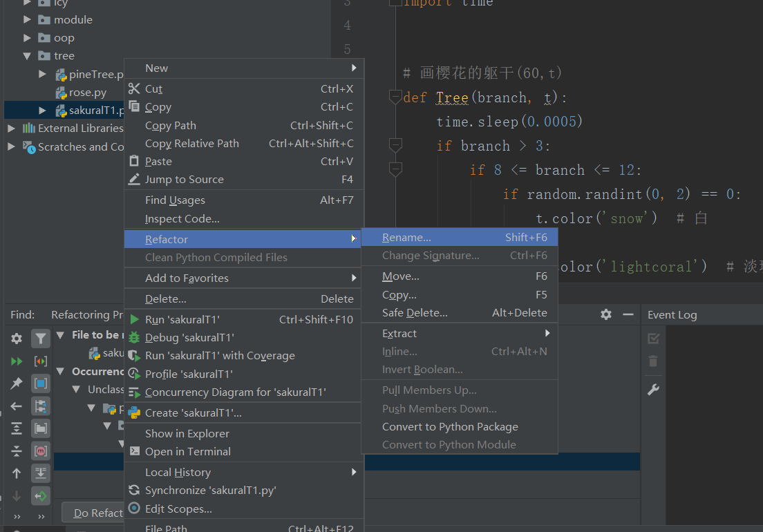
Task: Expand the 'module' folder in project tree
Action: (x=27, y=19)
